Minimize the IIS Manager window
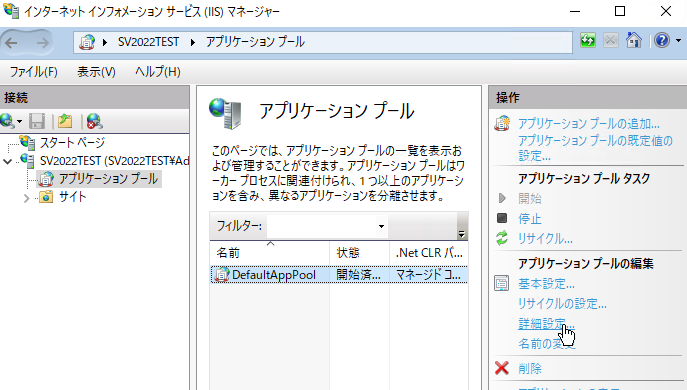 pyautogui.click(x=575, y=11)
